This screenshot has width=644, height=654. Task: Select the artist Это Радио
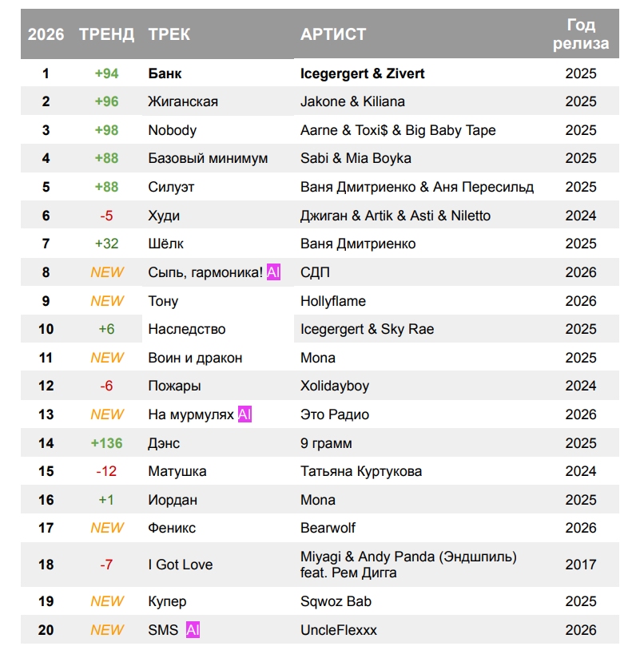click(335, 414)
